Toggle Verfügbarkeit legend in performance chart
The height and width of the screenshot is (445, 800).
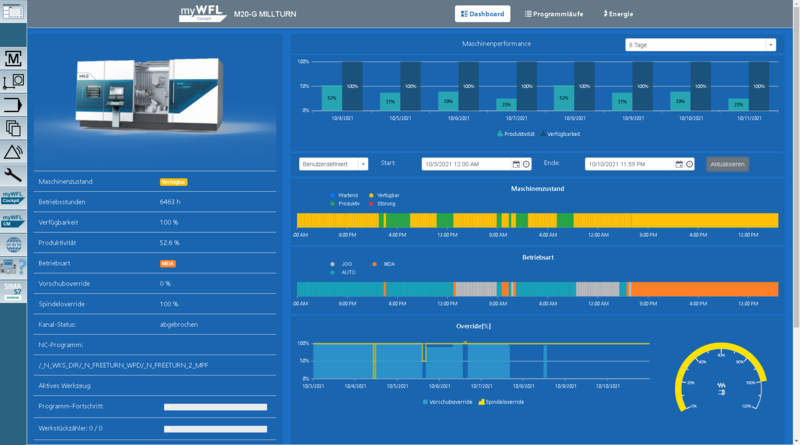[560, 134]
